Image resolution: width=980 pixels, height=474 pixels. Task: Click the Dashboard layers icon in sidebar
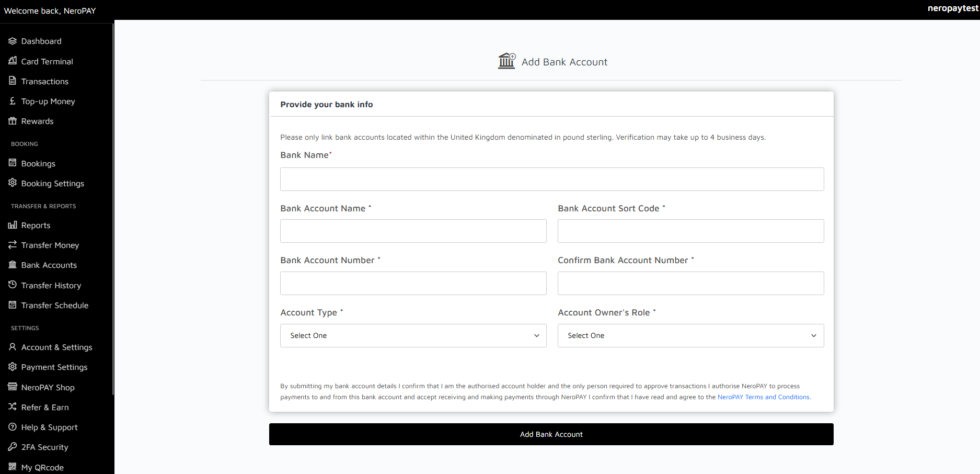[x=13, y=41]
